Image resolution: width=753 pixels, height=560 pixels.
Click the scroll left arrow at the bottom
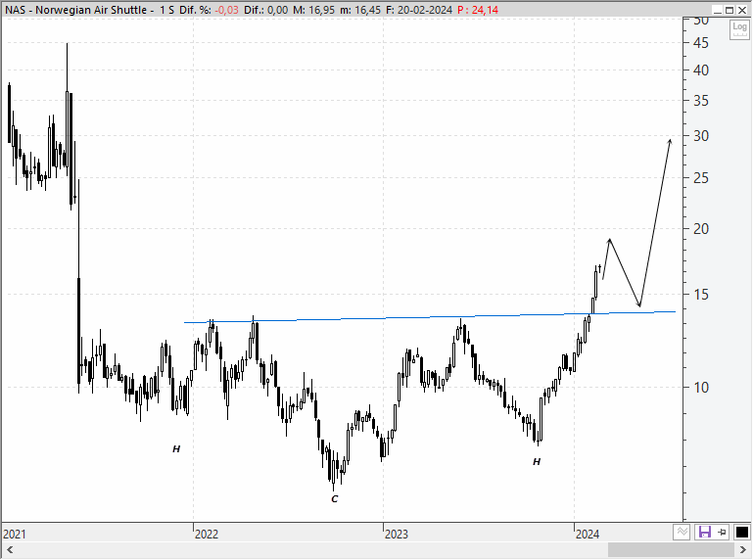[x=10, y=550]
